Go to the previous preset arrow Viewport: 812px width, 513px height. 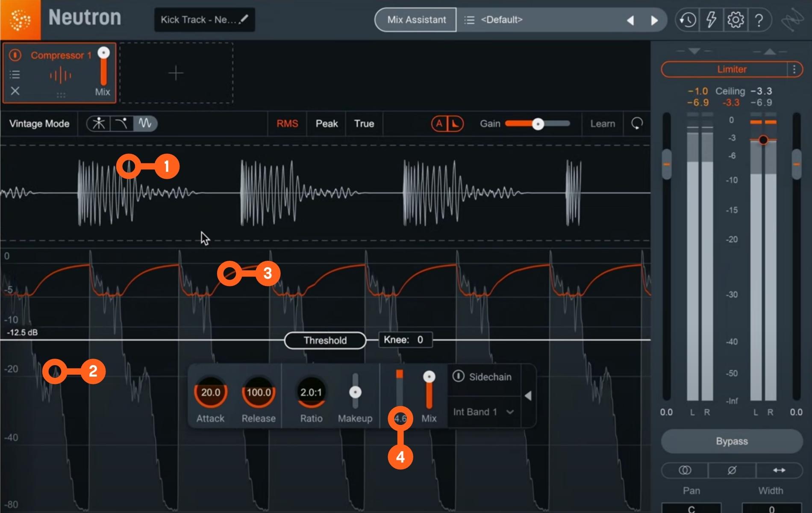[630, 20]
